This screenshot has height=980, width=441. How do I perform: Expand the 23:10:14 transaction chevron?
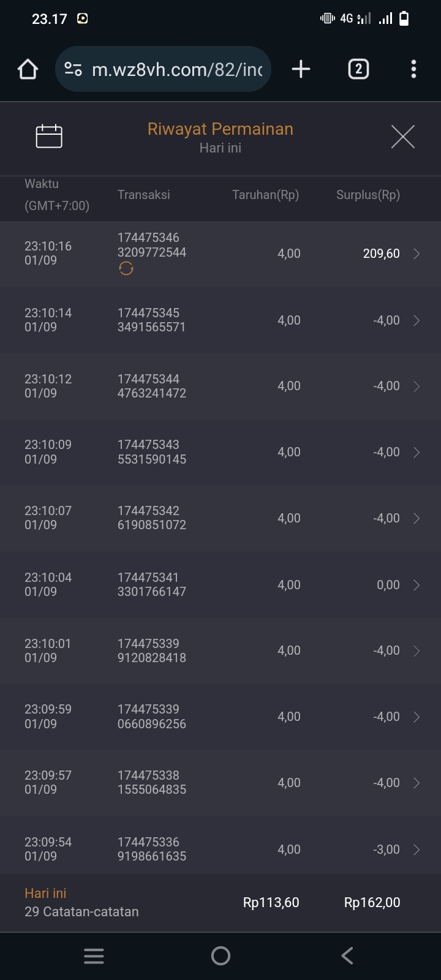(417, 320)
